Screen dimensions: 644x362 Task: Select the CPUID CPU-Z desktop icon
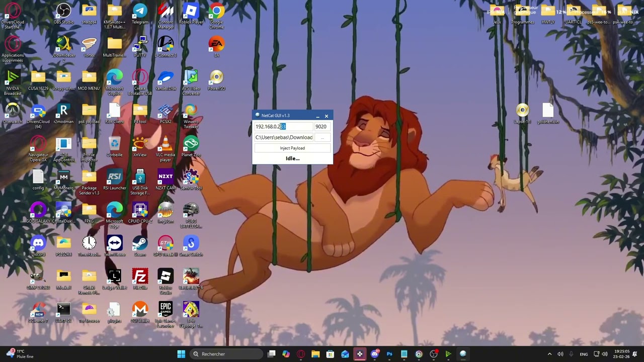(x=140, y=213)
